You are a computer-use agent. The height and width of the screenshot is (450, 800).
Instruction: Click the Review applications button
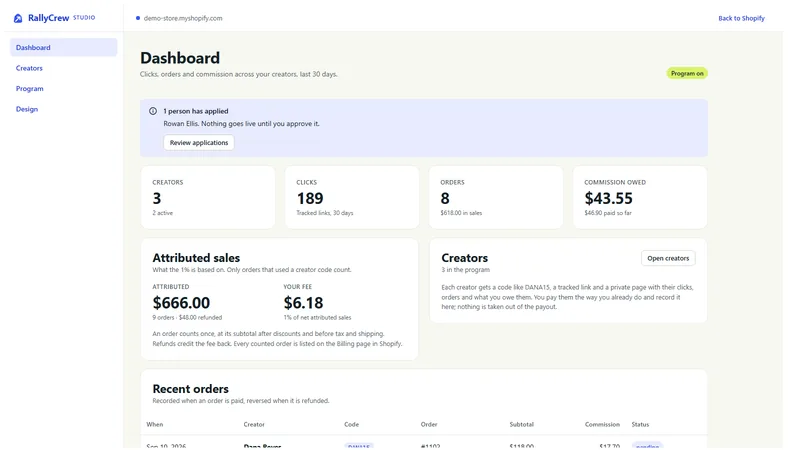[x=199, y=143]
